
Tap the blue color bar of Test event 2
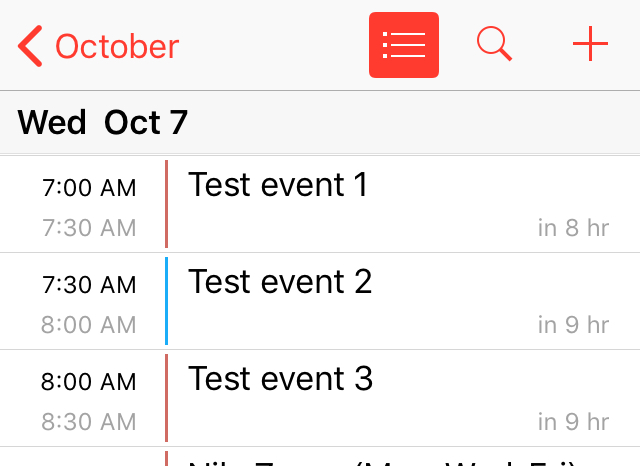166,301
